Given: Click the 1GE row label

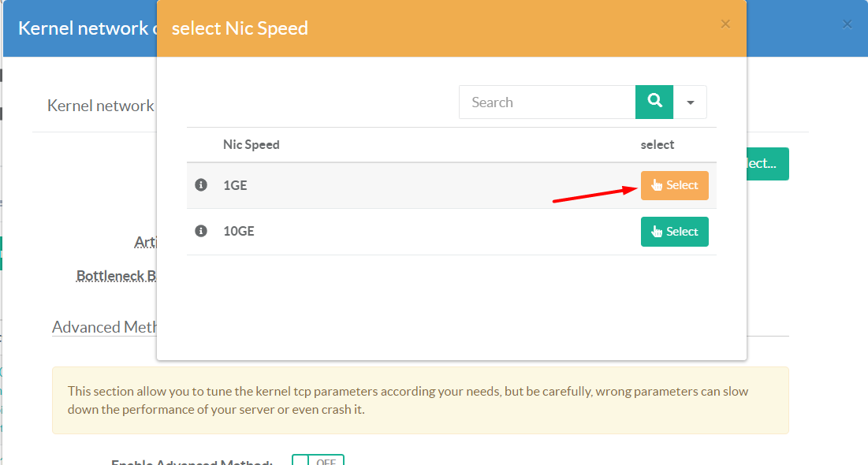Looking at the screenshot, I should click(235, 185).
